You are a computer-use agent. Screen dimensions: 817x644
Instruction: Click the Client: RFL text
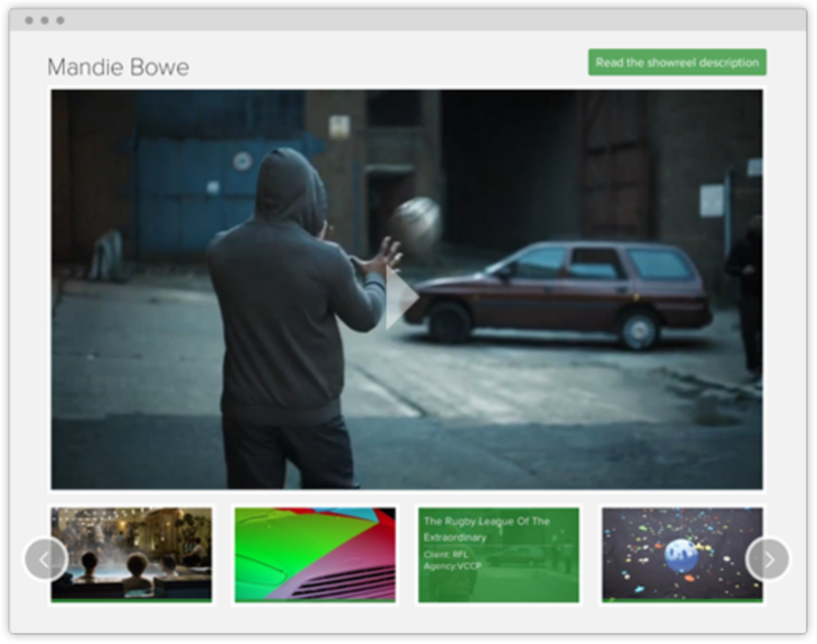(446, 554)
